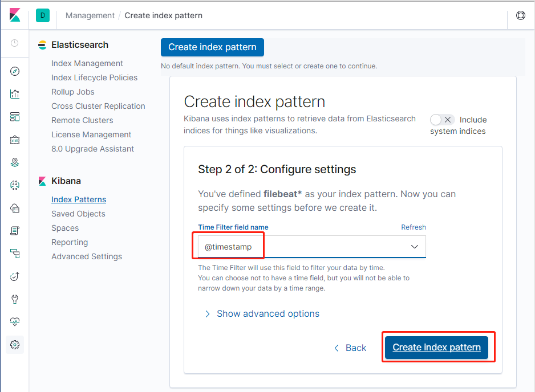Open Maps icon in sidebar
This screenshot has width=535, height=392.
click(15, 162)
